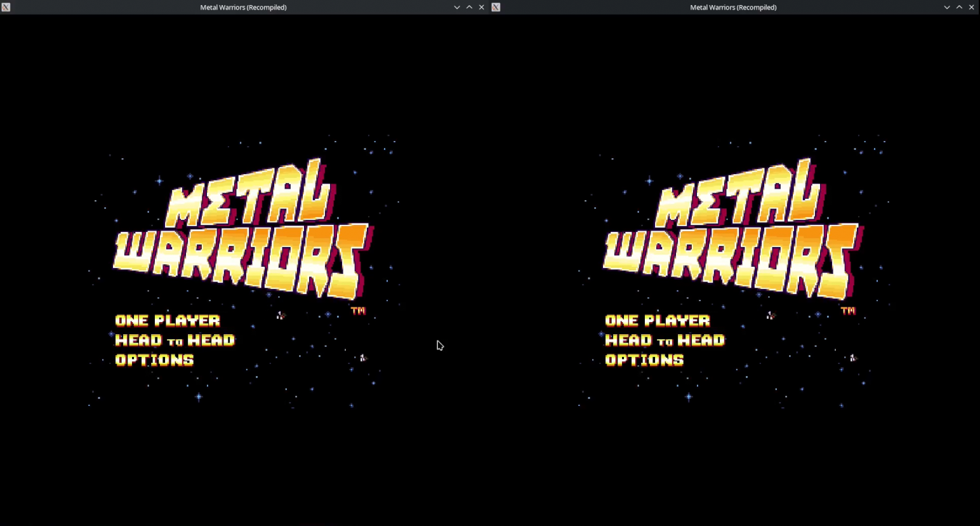Viewport: 980px width, 526px height.
Task: Click the TM mark in the left window
Action: (x=359, y=311)
